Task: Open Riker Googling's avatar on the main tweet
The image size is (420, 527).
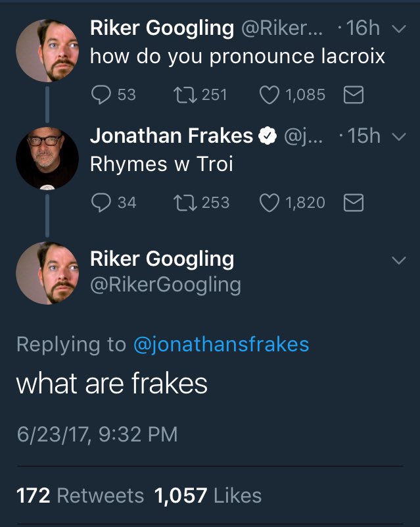Action: pos(48,272)
